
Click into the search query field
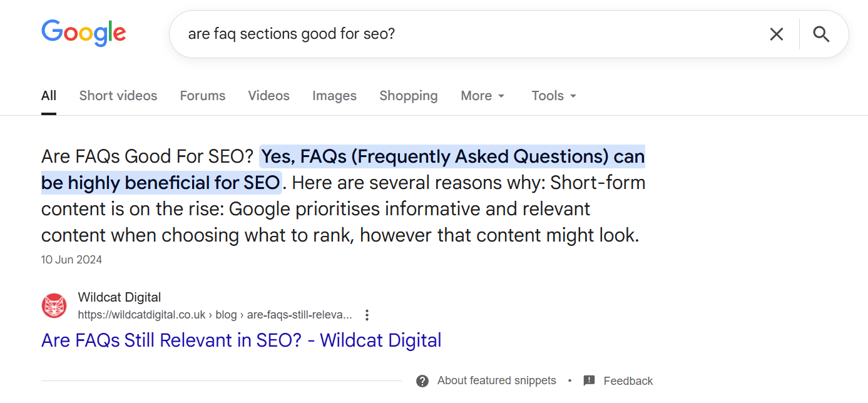(x=438, y=34)
